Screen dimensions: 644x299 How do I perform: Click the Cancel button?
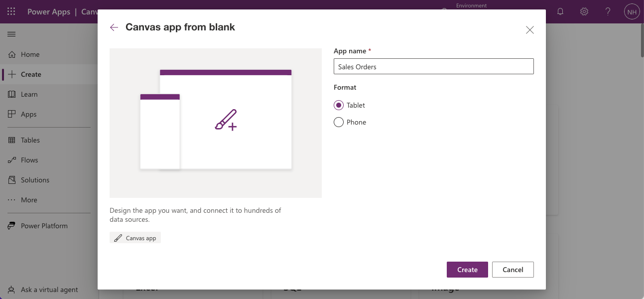tap(513, 270)
